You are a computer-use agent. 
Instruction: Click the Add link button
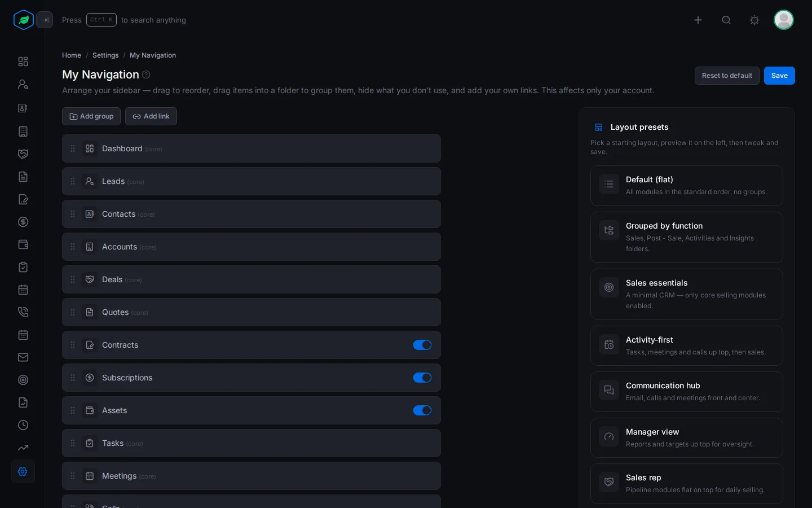pos(151,116)
